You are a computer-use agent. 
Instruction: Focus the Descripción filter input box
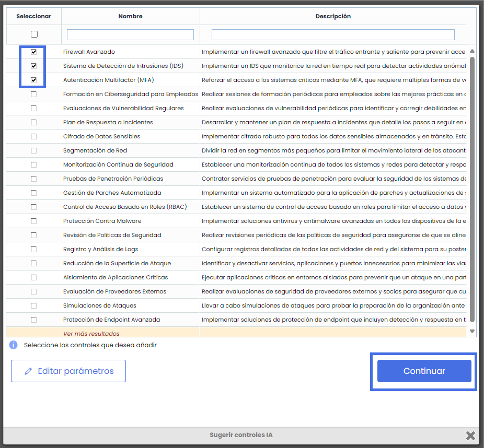point(333,35)
